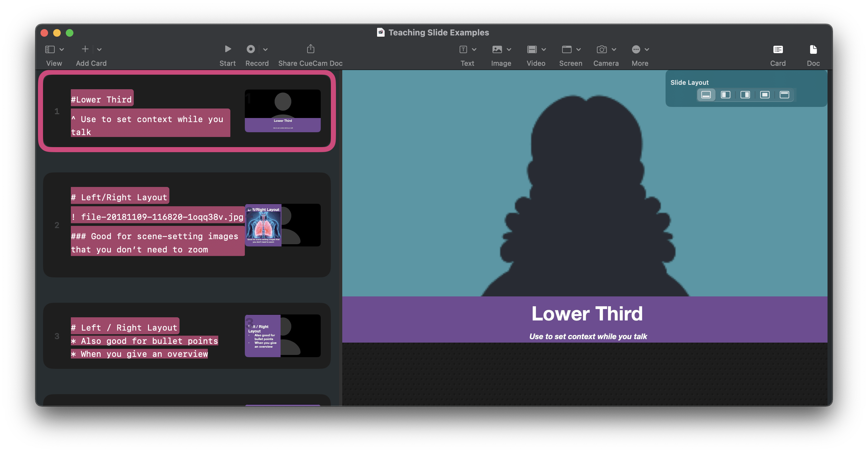Expand the Camera dropdown chevron
Viewport: 868px width, 453px height.
click(x=614, y=50)
